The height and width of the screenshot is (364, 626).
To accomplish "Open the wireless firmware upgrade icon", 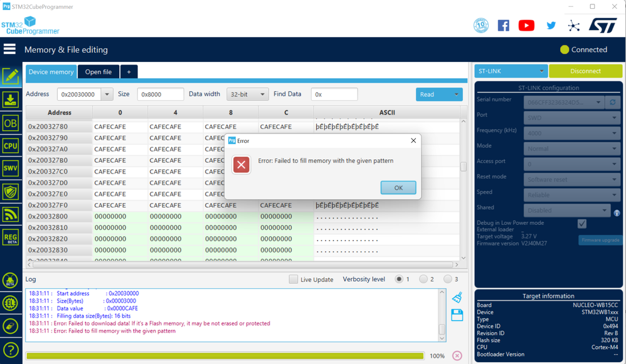I will (x=11, y=214).
